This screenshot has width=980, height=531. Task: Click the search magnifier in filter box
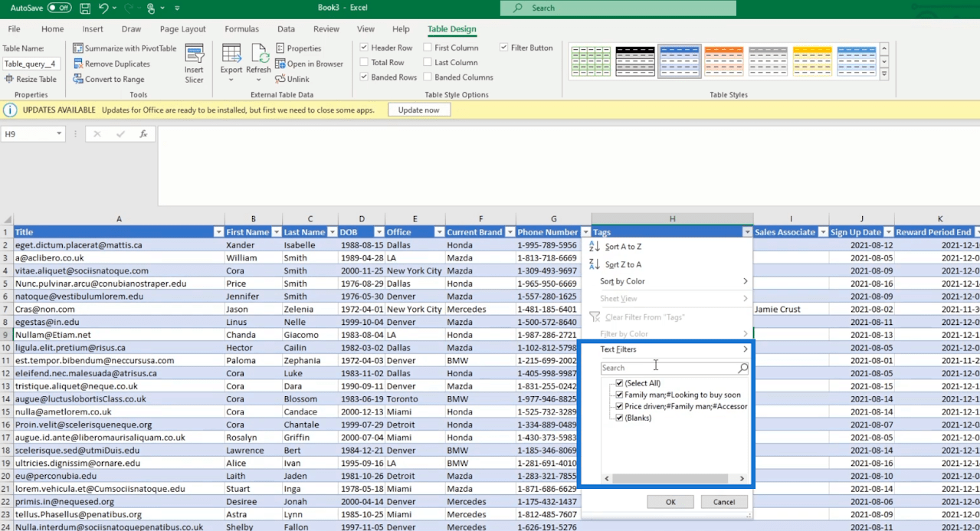pyautogui.click(x=742, y=368)
